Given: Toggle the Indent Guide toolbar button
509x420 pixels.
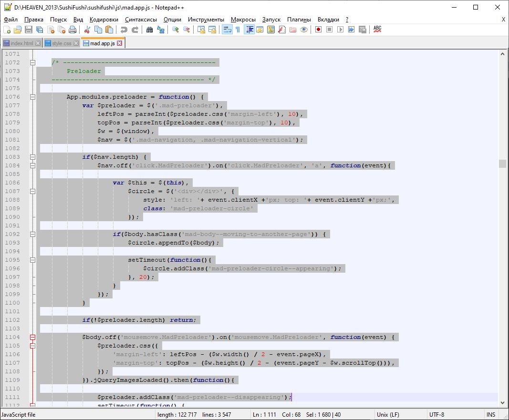Looking at the screenshot, I should (x=249, y=30).
